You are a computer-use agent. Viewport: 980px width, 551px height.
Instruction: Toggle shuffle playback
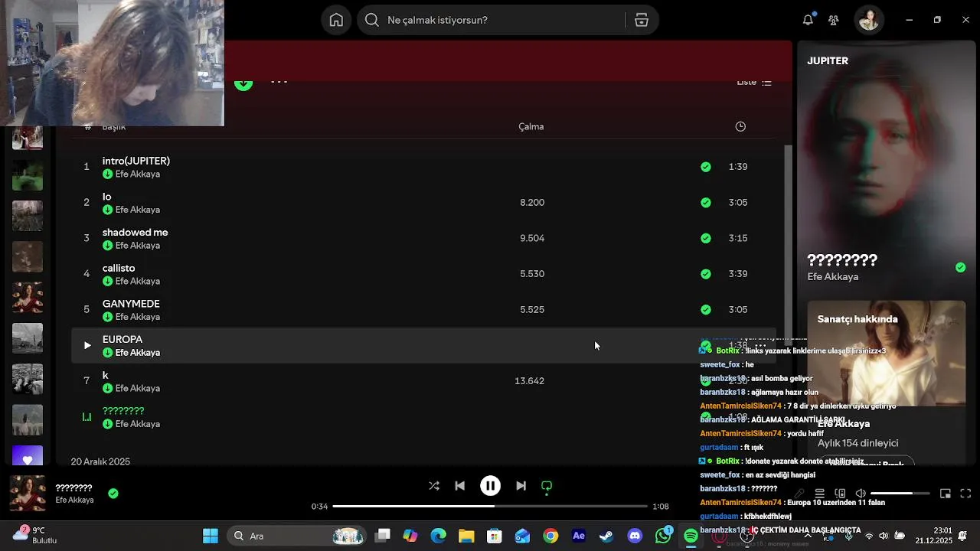434,486
